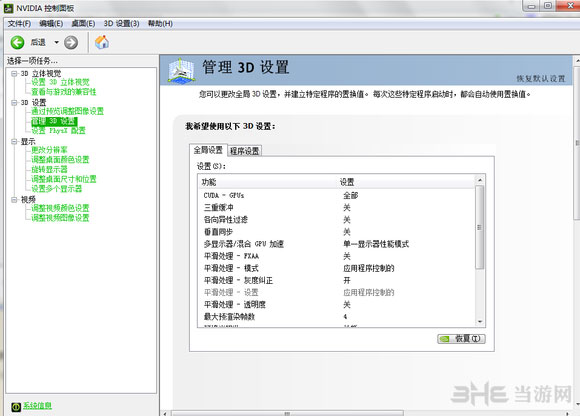Viewport: 580px width, 416px height.
Task: Select the 平滑处理 - FXAA row
Action: click(337, 256)
